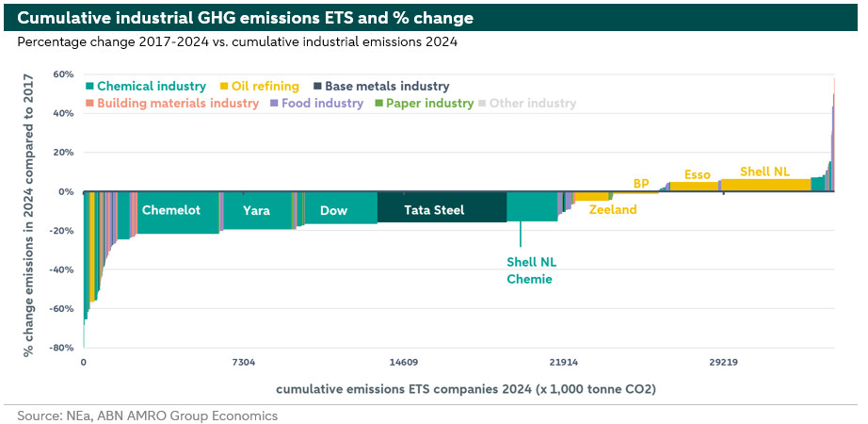Click the chart title banner text

click(245, 18)
